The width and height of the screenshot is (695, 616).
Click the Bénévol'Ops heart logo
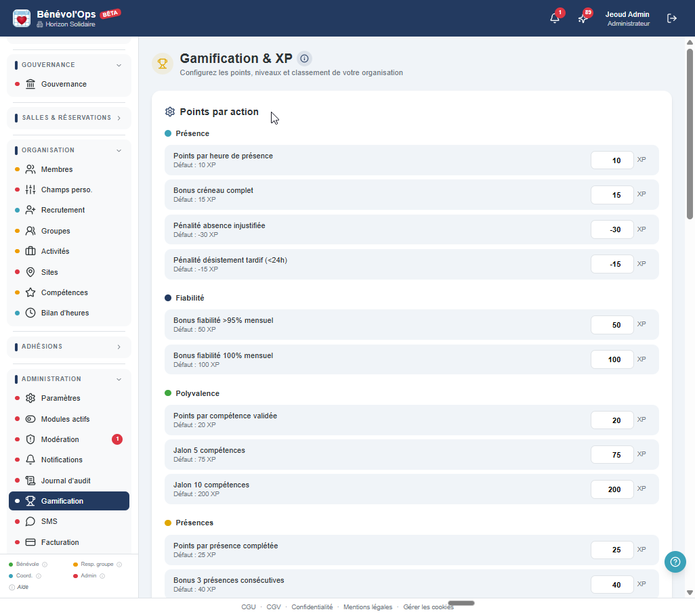pos(21,18)
